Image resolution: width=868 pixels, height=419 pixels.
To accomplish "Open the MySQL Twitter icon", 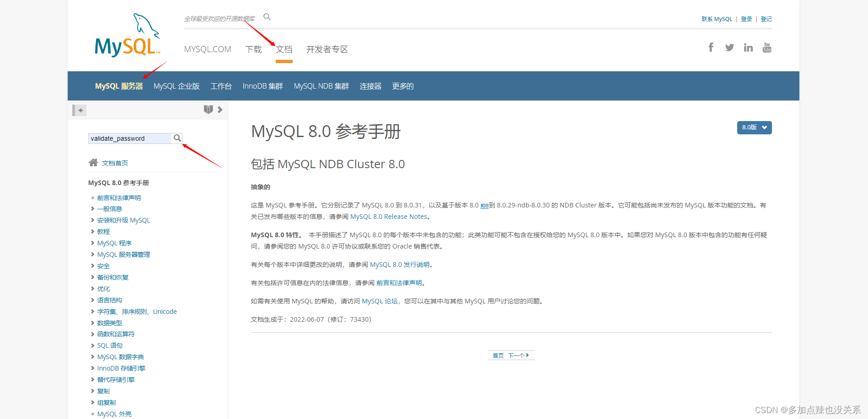I will 729,48.
